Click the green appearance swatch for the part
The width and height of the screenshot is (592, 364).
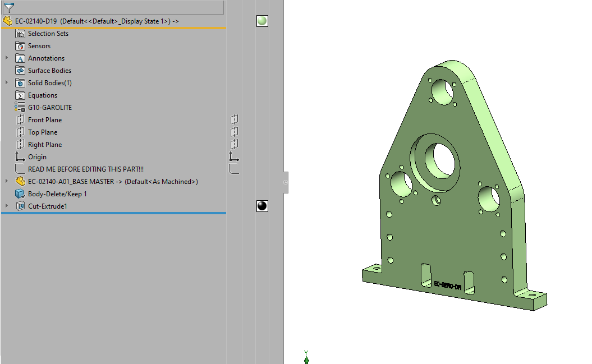262,21
